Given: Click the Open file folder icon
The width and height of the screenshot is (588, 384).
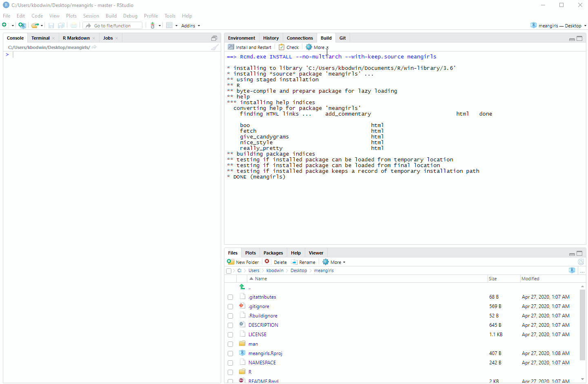Looking at the screenshot, I should pos(35,25).
